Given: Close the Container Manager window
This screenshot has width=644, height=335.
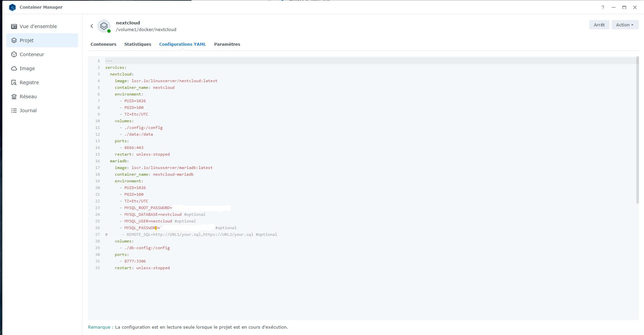Looking at the screenshot, I should tap(635, 7).
